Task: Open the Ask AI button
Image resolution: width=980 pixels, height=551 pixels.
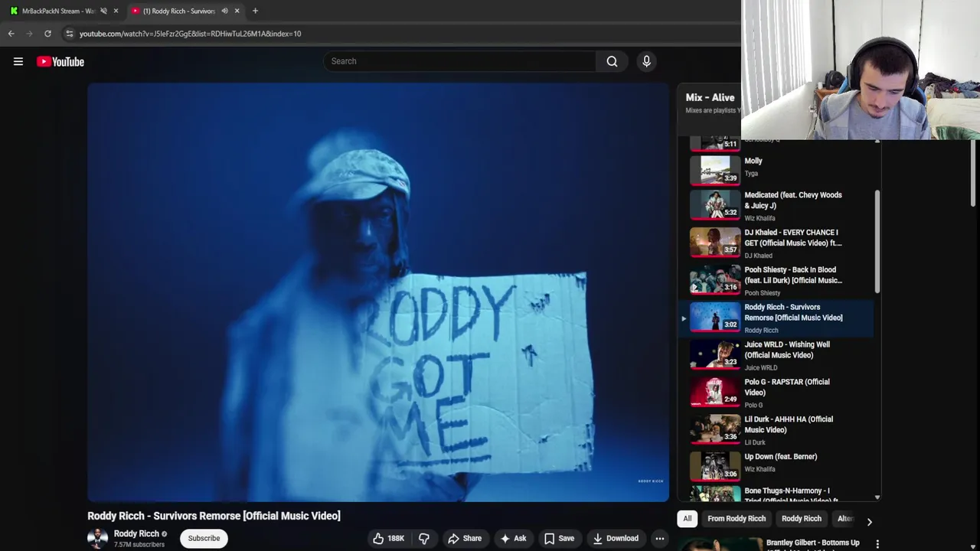Action: pos(513,539)
